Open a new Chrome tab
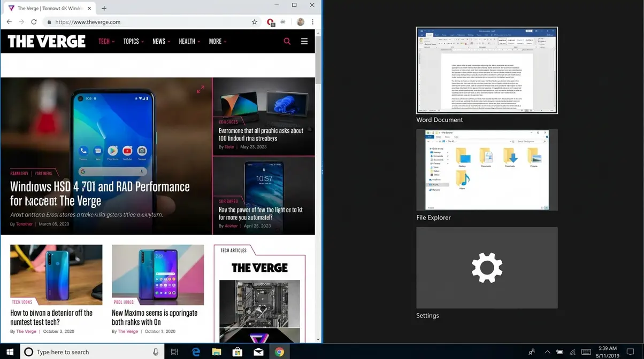 pyautogui.click(x=104, y=8)
